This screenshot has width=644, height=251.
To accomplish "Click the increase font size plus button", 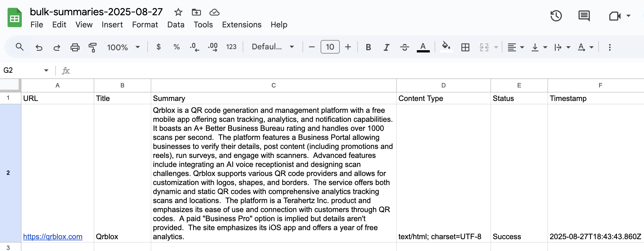I will (x=348, y=47).
